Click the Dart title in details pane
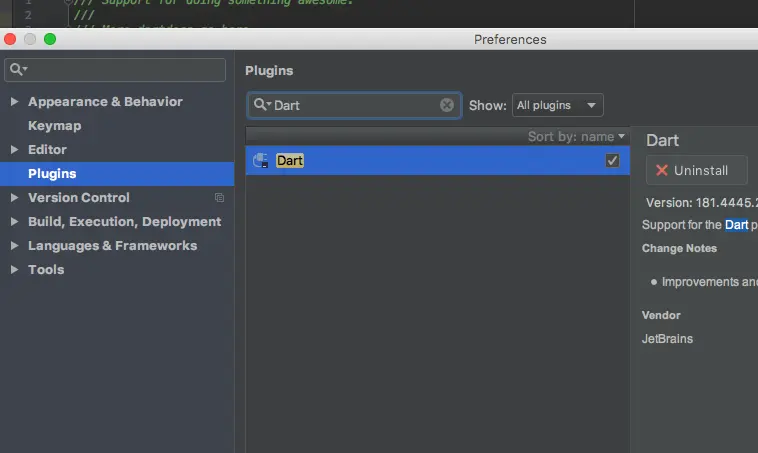This screenshot has height=453, width=758. [662, 140]
